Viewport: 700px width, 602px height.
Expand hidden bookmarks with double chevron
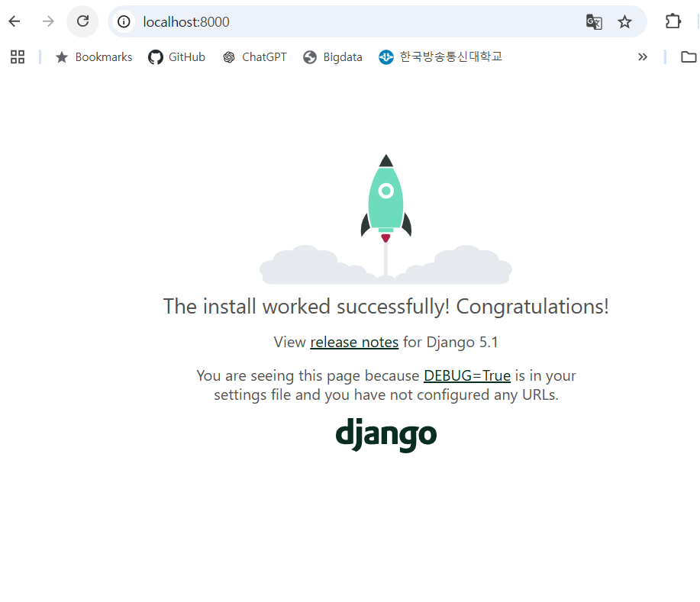(643, 56)
